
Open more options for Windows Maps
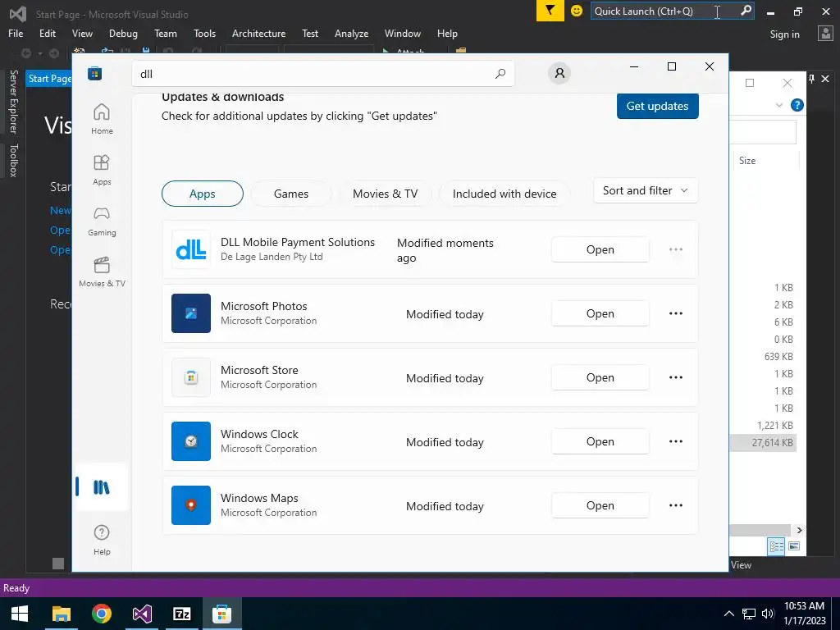[676, 505]
